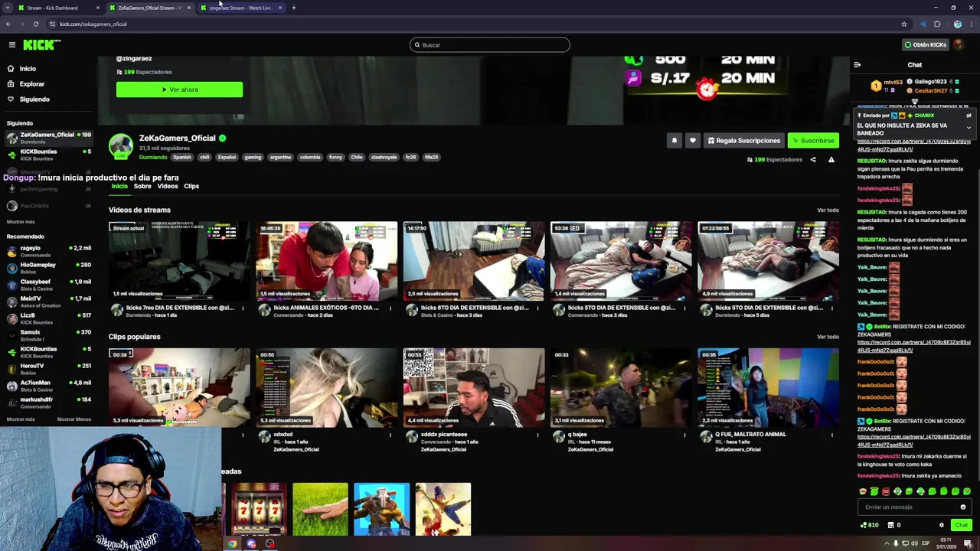
Task: Open Classybeef recommended channel
Action: tap(48, 285)
